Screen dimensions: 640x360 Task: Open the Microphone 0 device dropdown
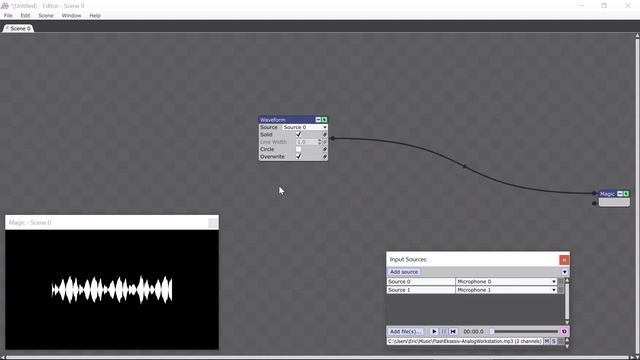(506, 282)
